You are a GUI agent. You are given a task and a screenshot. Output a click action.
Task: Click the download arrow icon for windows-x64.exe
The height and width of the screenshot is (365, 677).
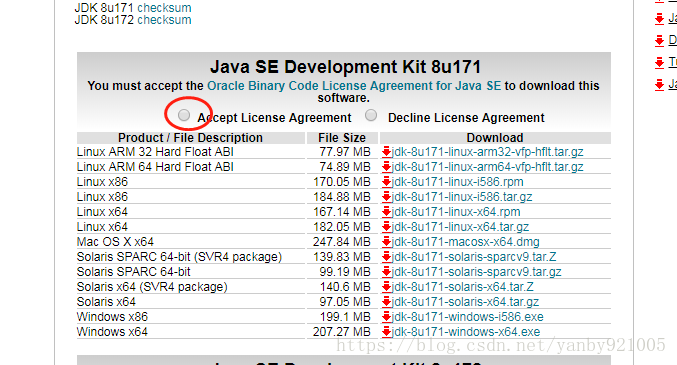386,332
